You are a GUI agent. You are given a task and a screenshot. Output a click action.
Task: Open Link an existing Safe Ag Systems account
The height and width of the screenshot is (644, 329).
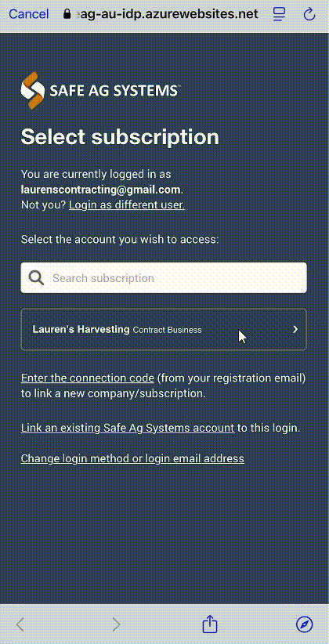[128, 428]
